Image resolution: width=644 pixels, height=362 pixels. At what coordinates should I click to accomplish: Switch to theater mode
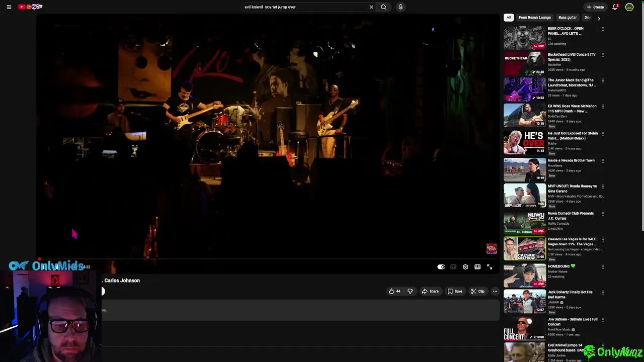[477, 267]
